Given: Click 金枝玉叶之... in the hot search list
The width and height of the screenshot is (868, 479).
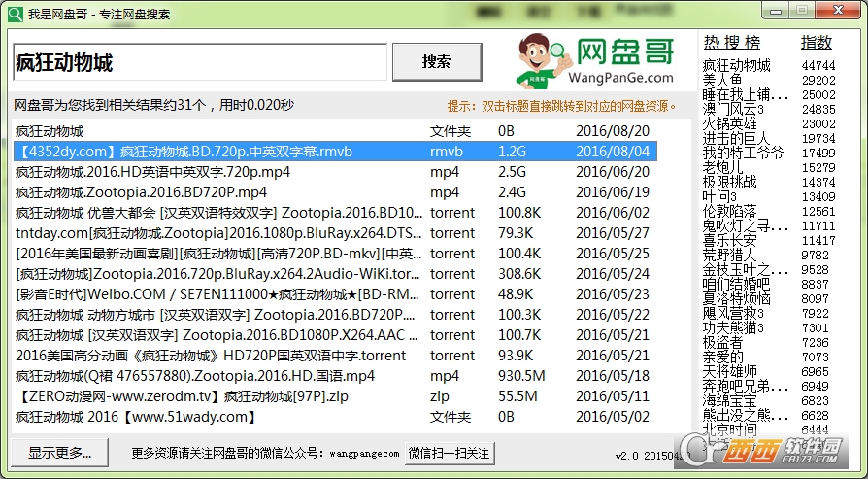Looking at the screenshot, I should (x=745, y=270).
